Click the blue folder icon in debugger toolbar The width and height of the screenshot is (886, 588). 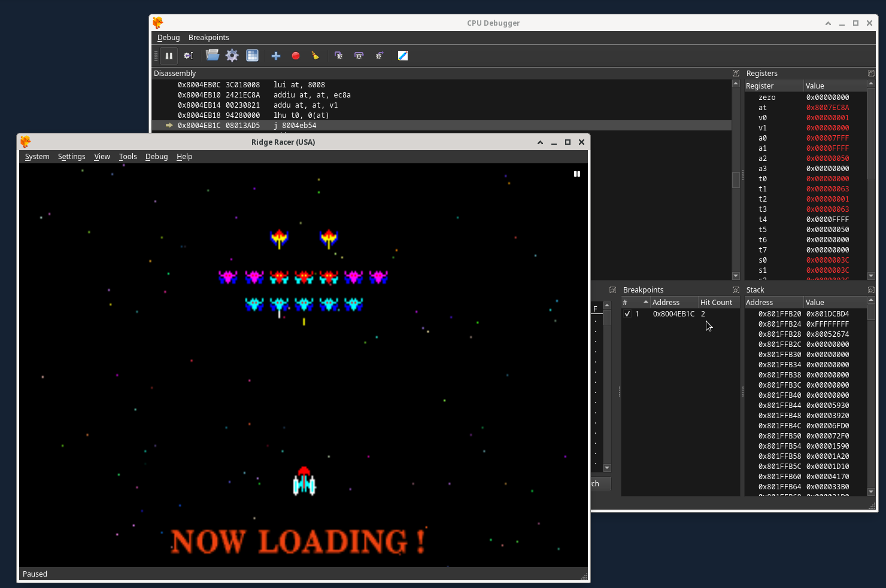point(212,56)
